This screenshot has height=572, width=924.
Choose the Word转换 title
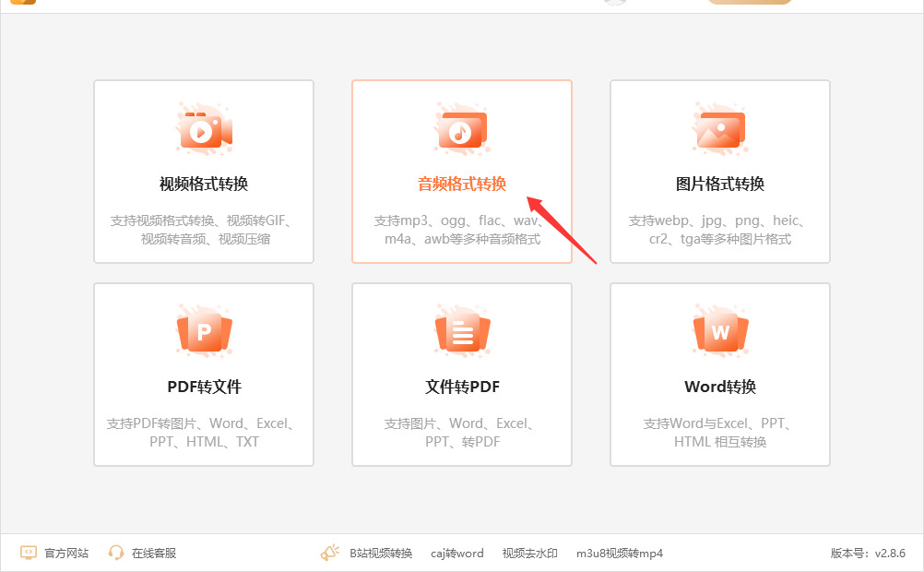coord(720,387)
